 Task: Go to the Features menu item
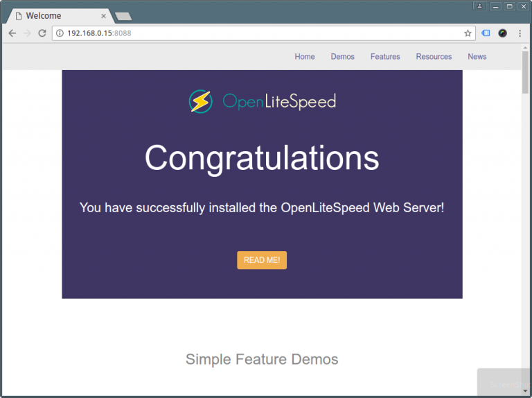385,57
